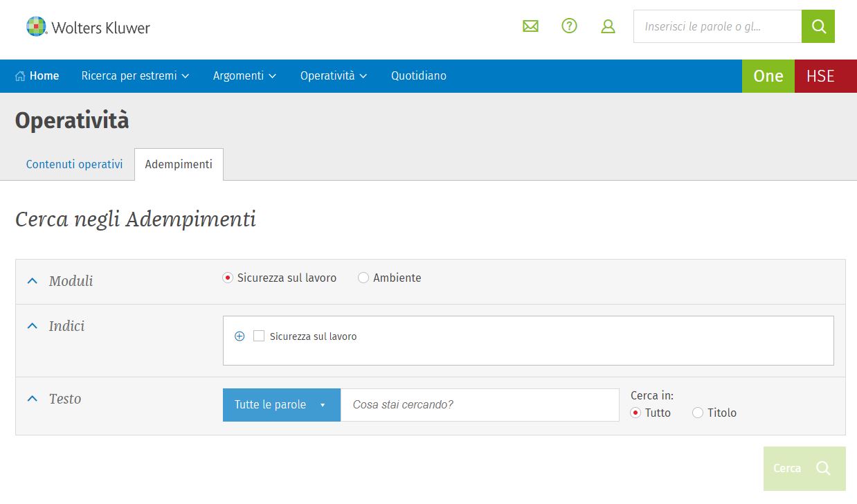Open the mail envelope icon
This screenshot has width=857, height=504.
[530, 26]
